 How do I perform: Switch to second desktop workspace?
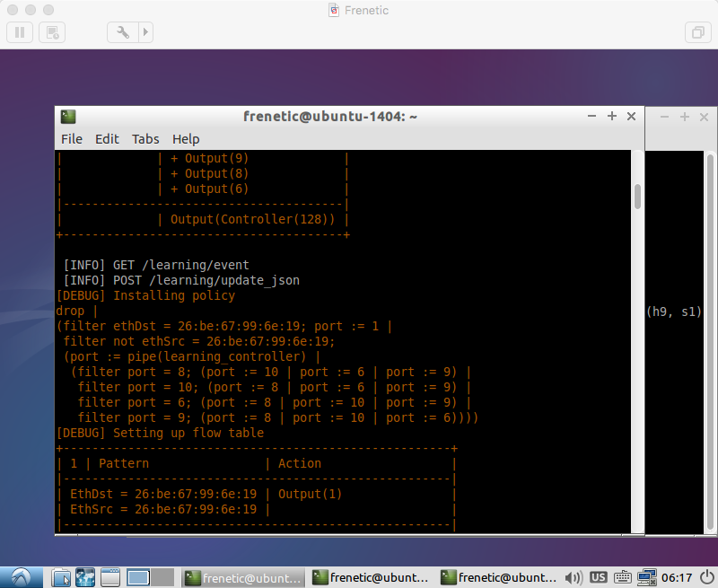[162, 577]
